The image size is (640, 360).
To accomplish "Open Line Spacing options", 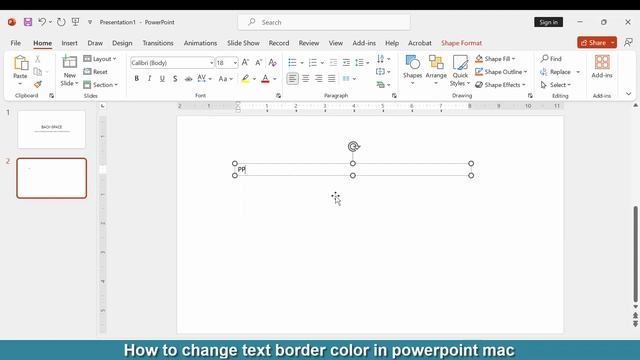I will (362, 62).
